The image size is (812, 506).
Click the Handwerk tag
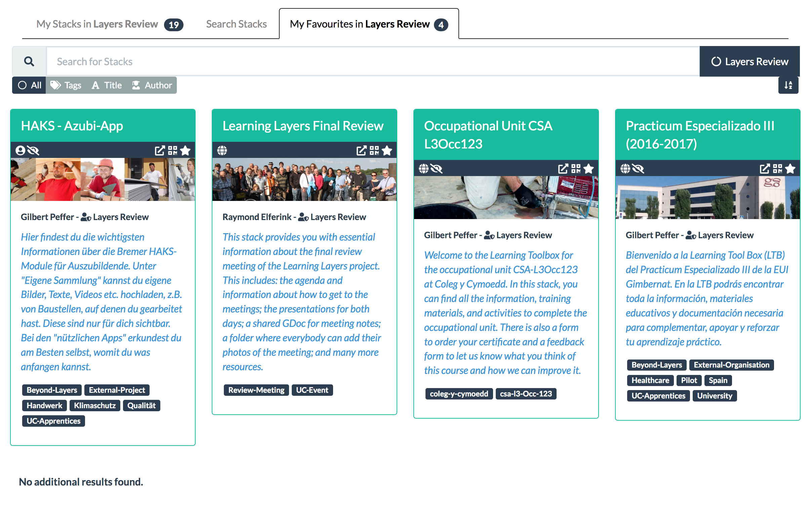(44, 406)
